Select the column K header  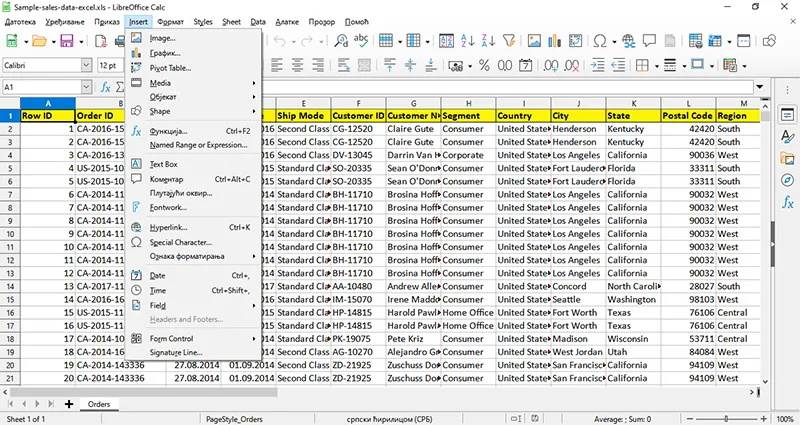(633, 103)
